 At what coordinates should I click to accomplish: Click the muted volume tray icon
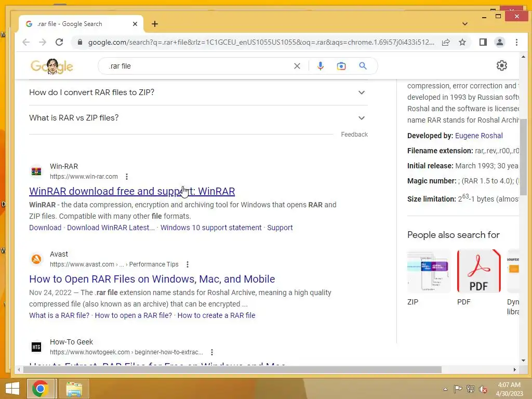click(x=483, y=389)
